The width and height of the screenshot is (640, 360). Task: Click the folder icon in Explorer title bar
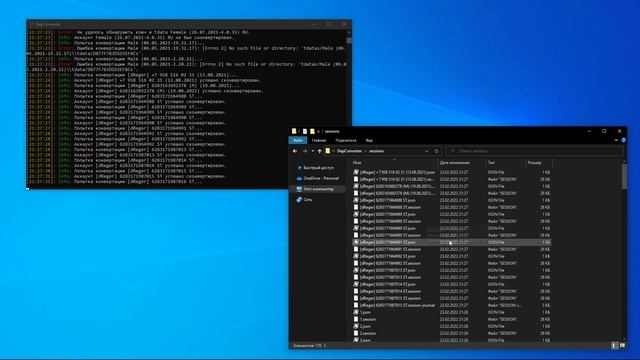(294, 131)
